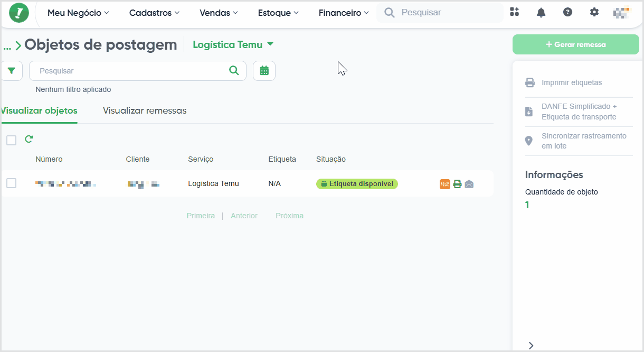Open the calendar date filter
The width and height of the screenshot is (644, 352).
(x=264, y=71)
